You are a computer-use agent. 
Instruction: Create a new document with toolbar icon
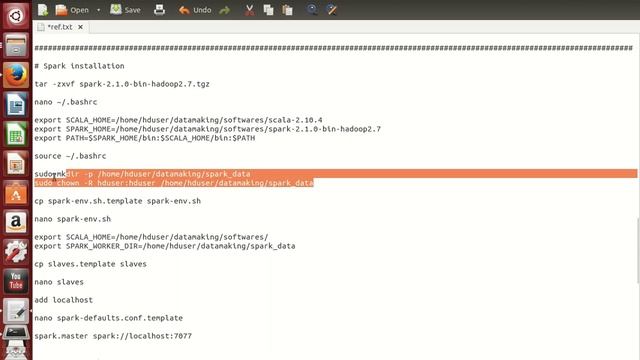tap(42, 10)
